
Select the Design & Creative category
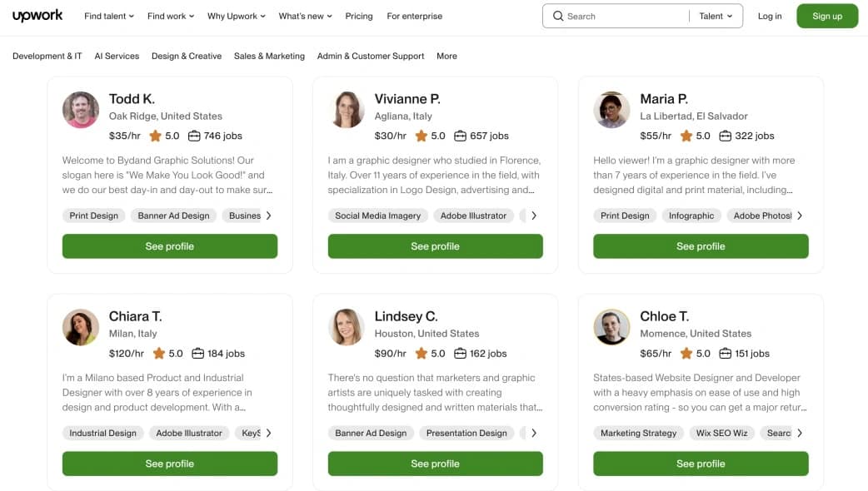pyautogui.click(x=187, y=56)
